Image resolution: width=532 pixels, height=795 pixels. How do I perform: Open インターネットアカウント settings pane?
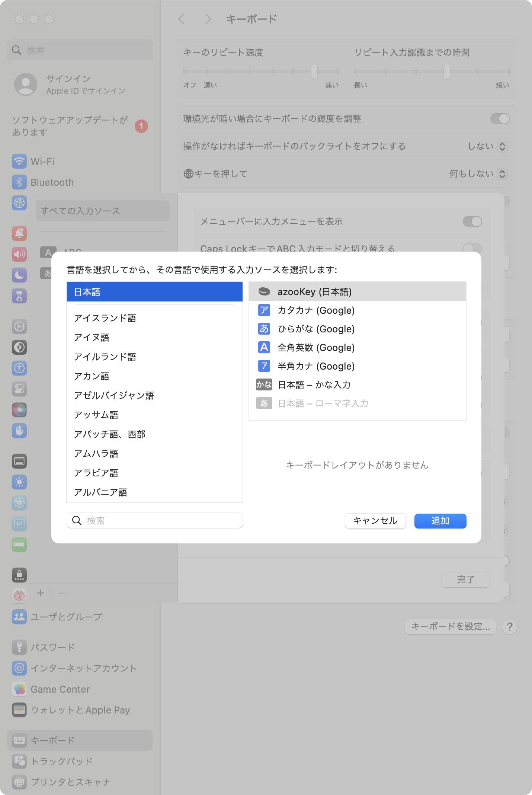80,668
